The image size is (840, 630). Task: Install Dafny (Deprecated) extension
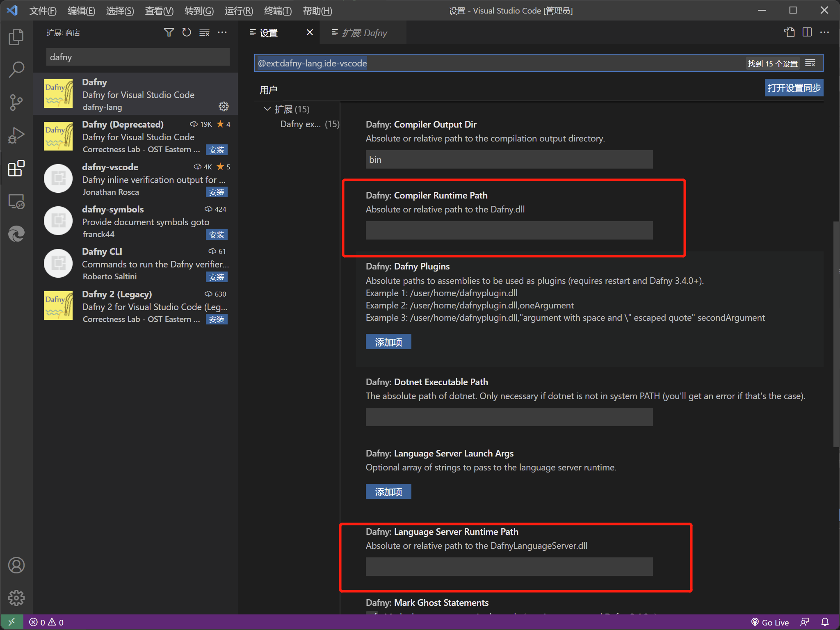point(217,150)
